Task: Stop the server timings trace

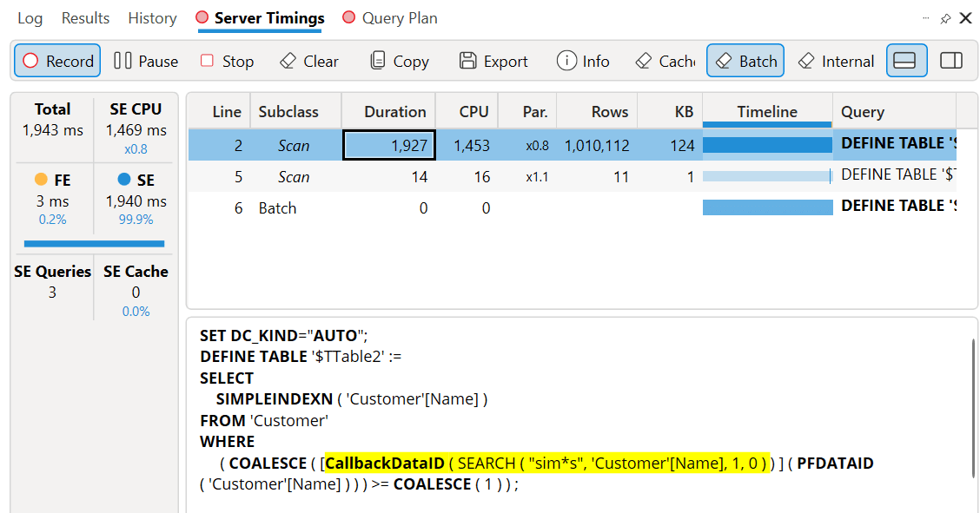Action: pos(227,61)
